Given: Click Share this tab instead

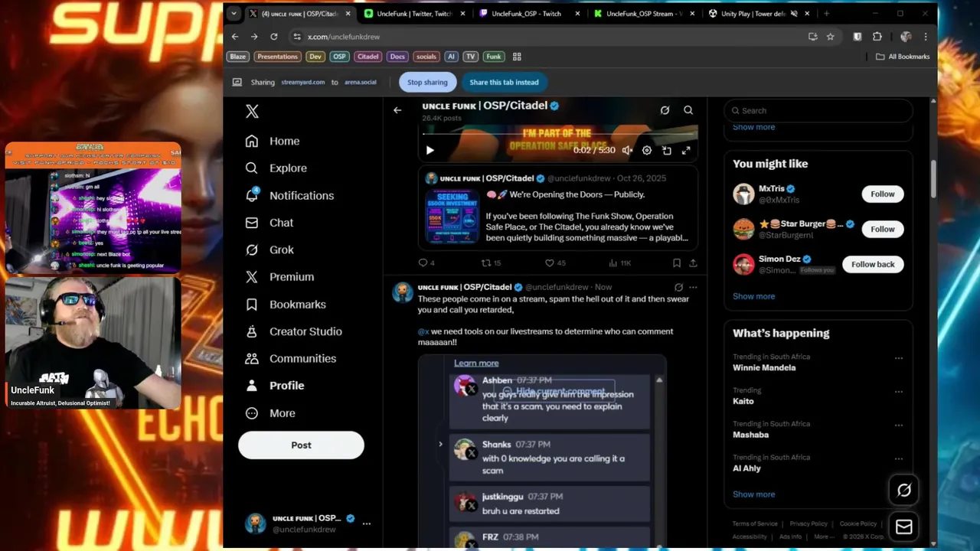Looking at the screenshot, I should pyautogui.click(x=504, y=83).
